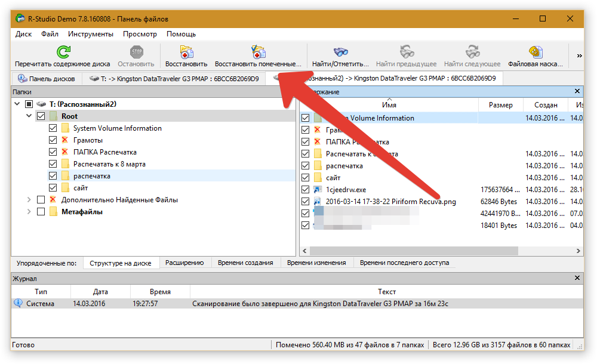This screenshot has height=364, width=597.
Task: Click right arrow of contents horizontal scrollbar
Action: click(578, 251)
